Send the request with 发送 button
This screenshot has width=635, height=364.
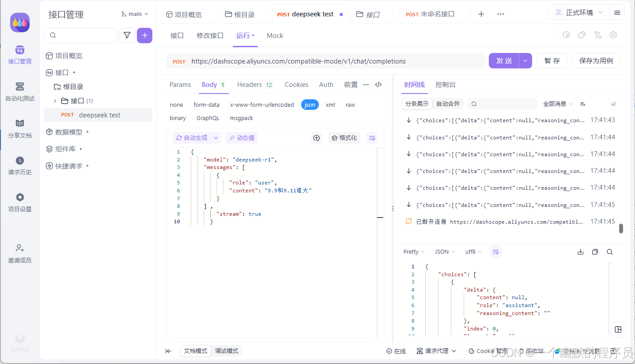pos(504,61)
